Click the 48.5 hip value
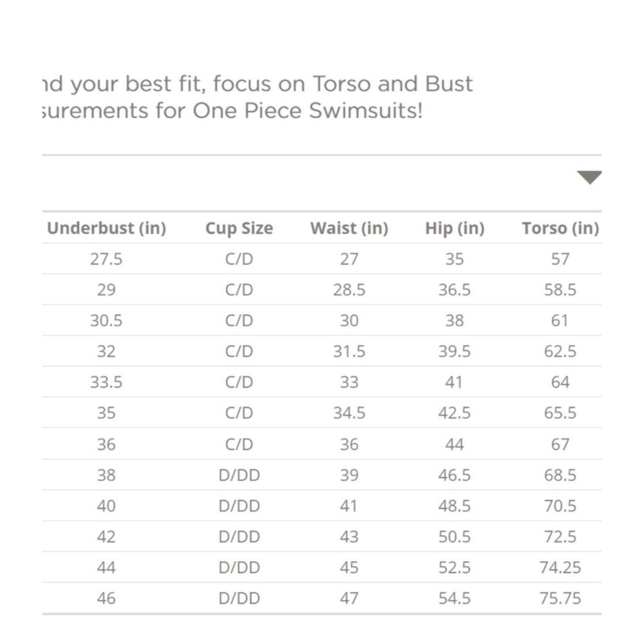Screen dimensions: 644x644 point(455,506)
